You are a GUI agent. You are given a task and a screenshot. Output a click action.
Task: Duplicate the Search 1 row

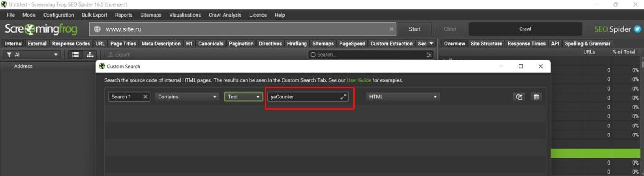click(519, 97)
